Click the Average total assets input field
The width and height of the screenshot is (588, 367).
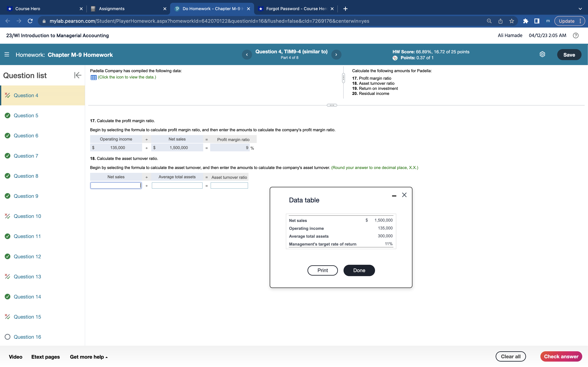click(177, 186)
